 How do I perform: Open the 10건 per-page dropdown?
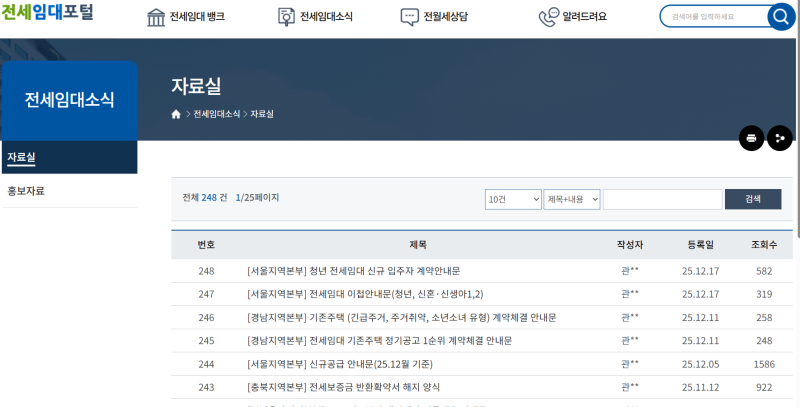[513, 199]
